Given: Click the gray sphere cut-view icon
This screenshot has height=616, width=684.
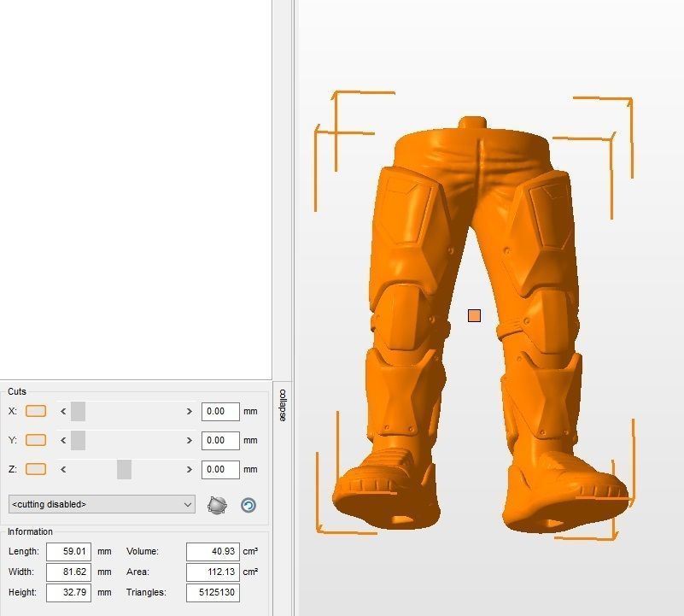Looking at the screenshot, I should (x=217, y=505).
